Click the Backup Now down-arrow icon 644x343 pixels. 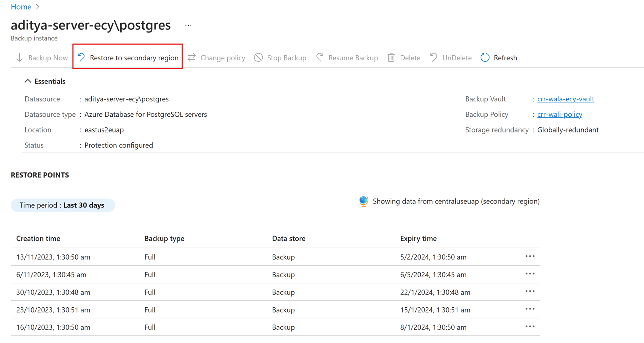tap(20, 57)
